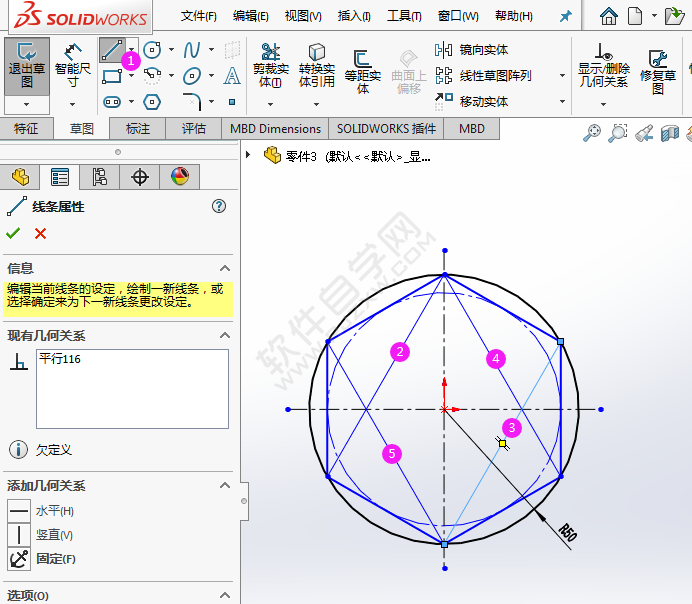This screenshot has height=604, width=692.
Task: Open the 插入(I) menu
Action: pos(354,16)
